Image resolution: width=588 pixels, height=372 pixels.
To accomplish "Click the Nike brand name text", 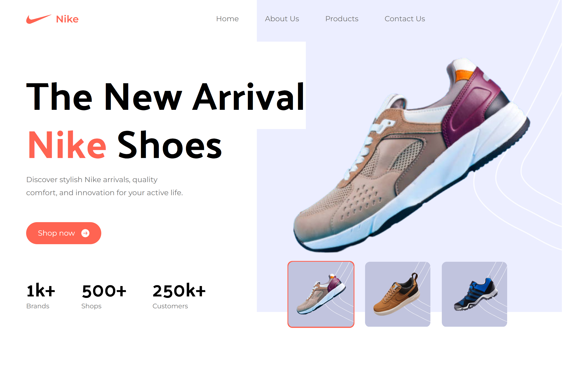I will click(67, 19).
